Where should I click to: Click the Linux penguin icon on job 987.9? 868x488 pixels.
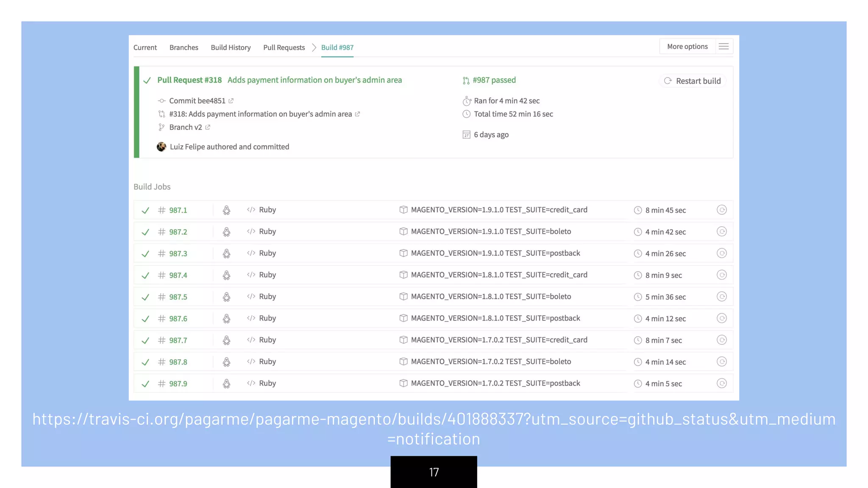point(226,383)
